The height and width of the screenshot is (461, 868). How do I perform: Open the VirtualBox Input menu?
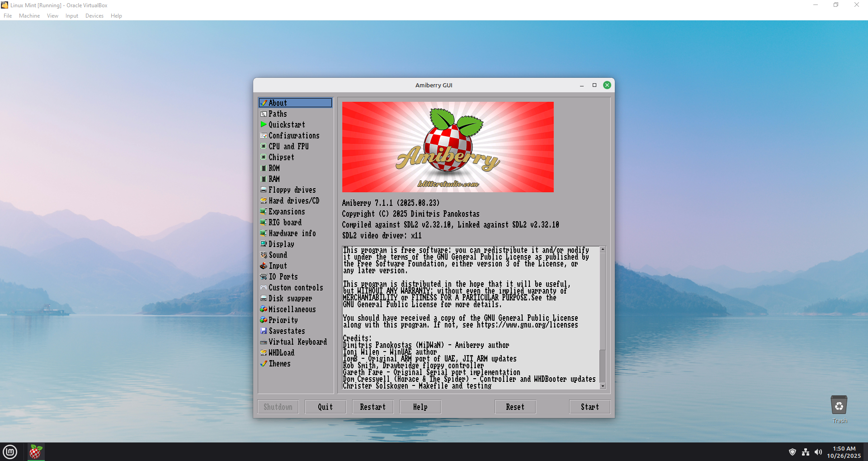coord(72,16)
